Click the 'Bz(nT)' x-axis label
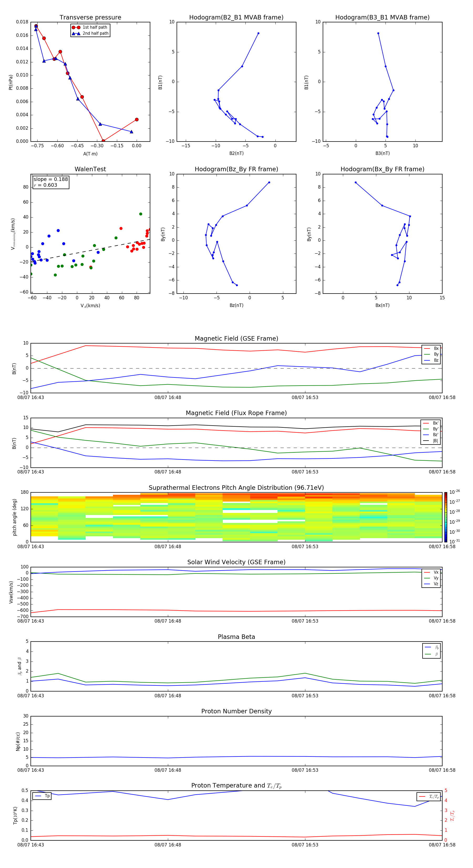 click(x=236, y=305)
